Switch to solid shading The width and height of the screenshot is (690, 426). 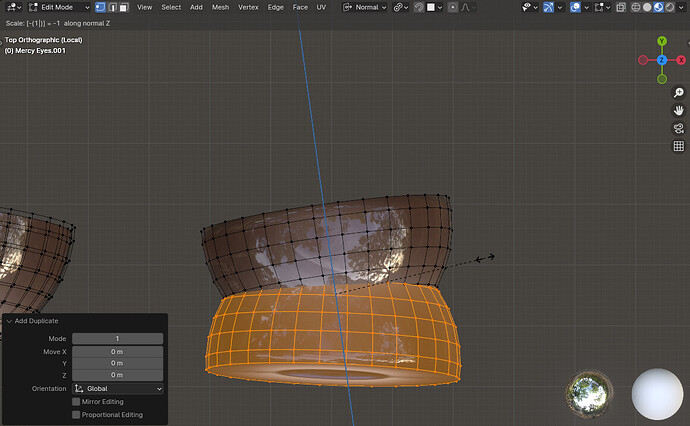(647, 7)
